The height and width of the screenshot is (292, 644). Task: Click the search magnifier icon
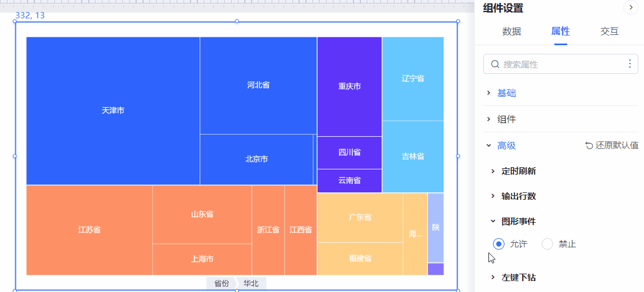pos(495,64)
